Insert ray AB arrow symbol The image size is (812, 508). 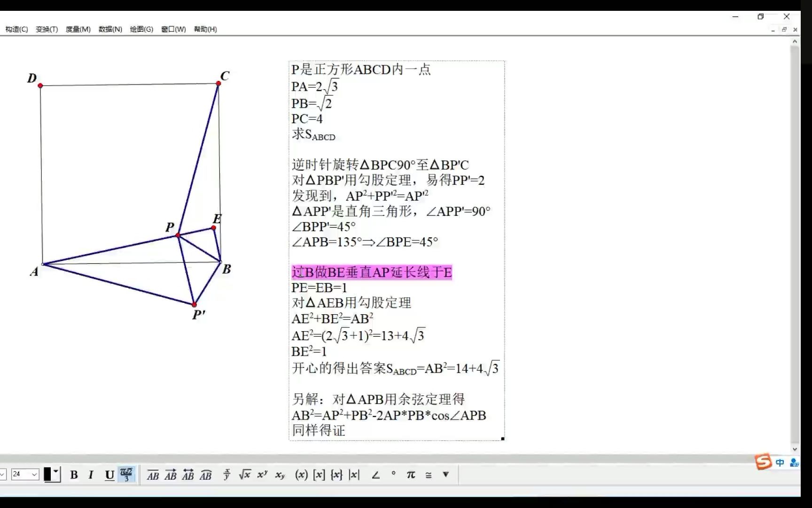click(x=171, y=475)
